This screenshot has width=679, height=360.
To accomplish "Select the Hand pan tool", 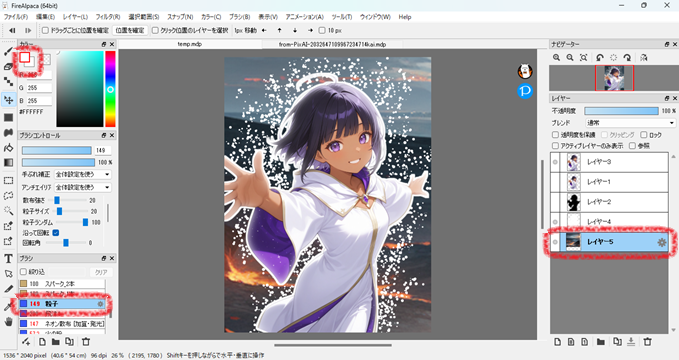I will [8, 321].
